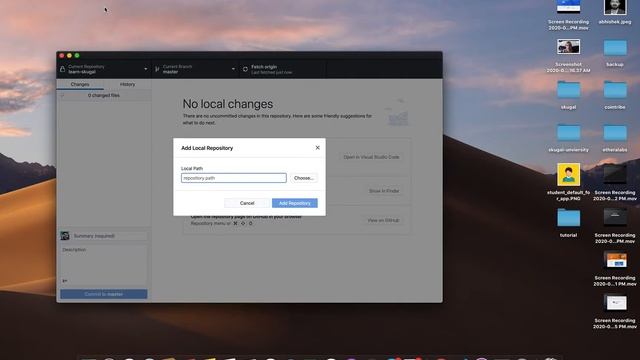Click Fetch origin in the toolbar
Image resolution: width=640 pixels, height=360 pixels.
pyautogui.click(x=282, y=69)
